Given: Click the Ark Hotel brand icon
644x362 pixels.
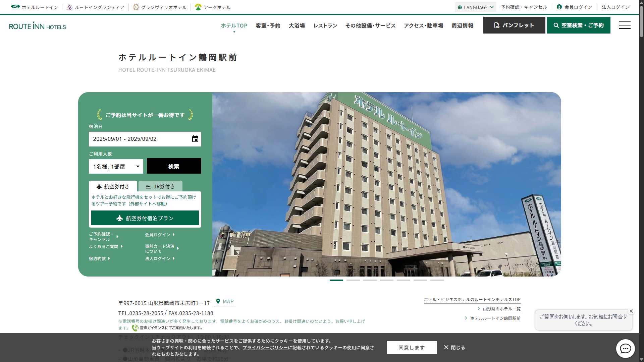Looking at the screenshot, I should (x=198, y=7).
